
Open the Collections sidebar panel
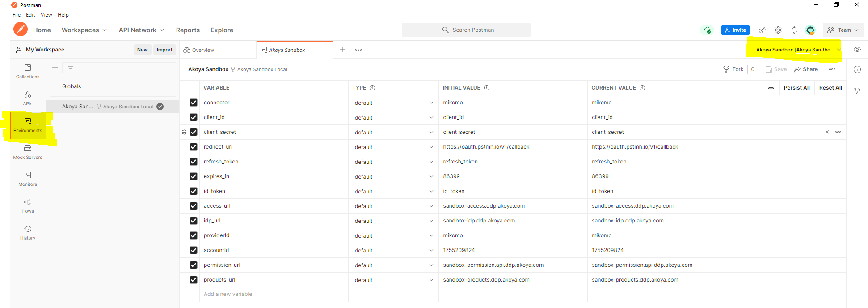click(x=28, y=72)
